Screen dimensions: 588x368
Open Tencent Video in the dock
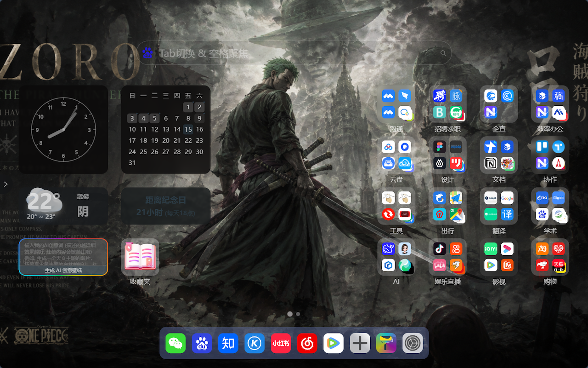[x=334, y=343]
